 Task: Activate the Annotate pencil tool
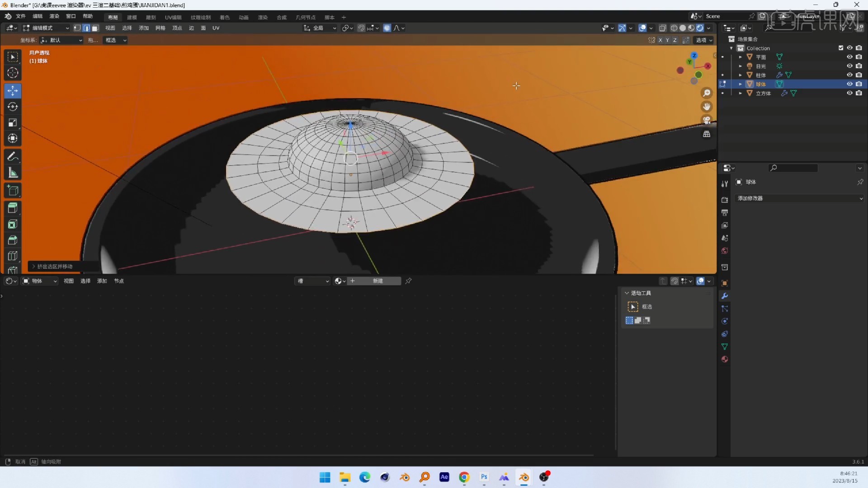[13, 156]
